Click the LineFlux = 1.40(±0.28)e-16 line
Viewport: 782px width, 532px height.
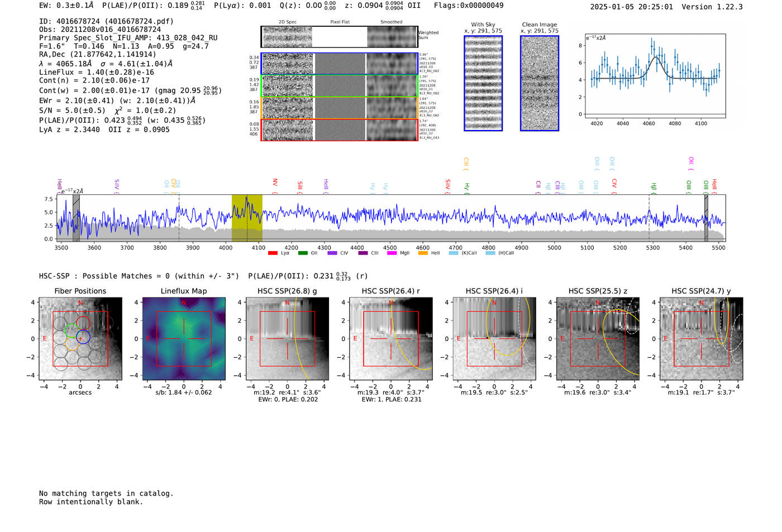pos(97,72)
